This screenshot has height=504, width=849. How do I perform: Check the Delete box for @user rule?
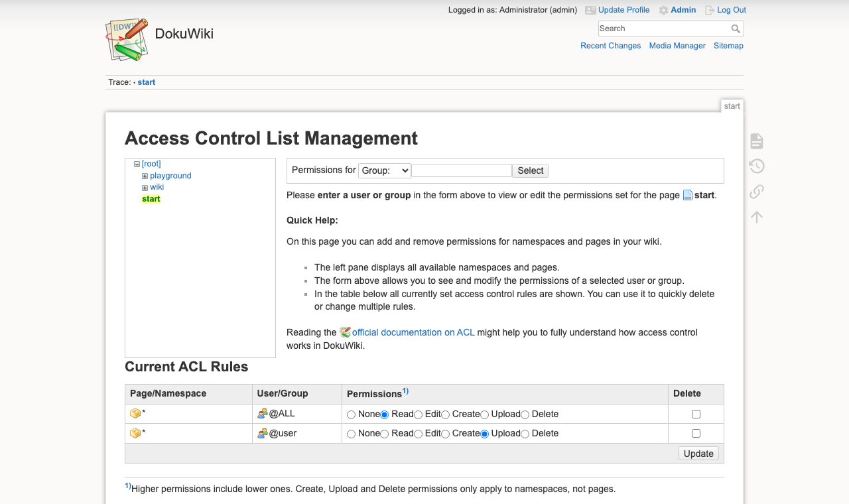[x=696, y=433]
